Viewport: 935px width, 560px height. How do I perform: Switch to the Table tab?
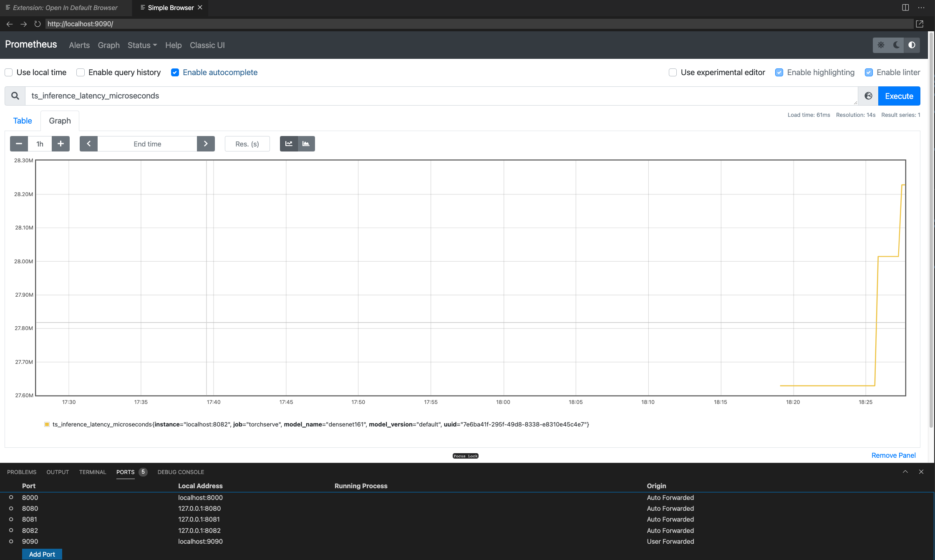23,121
